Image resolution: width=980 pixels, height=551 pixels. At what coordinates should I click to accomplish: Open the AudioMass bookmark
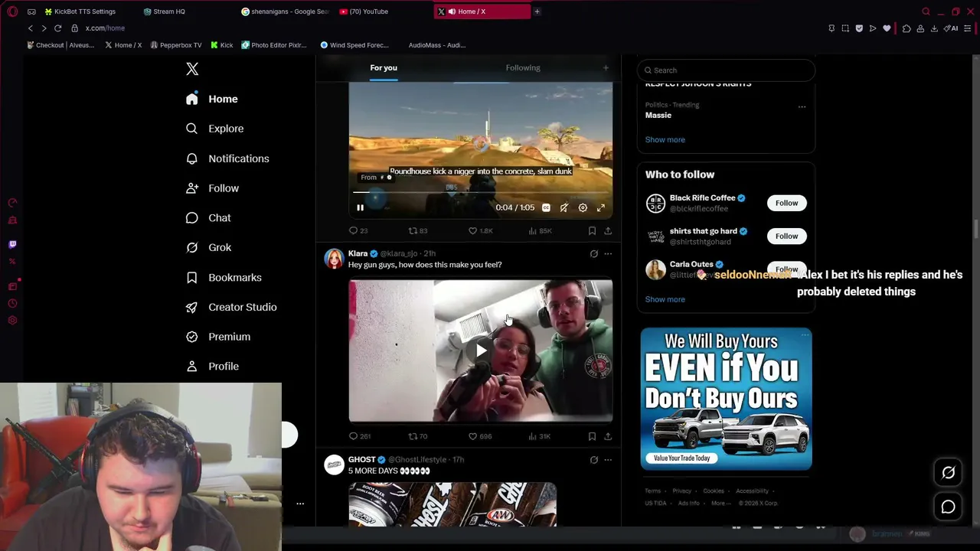[x=436, y=45]
